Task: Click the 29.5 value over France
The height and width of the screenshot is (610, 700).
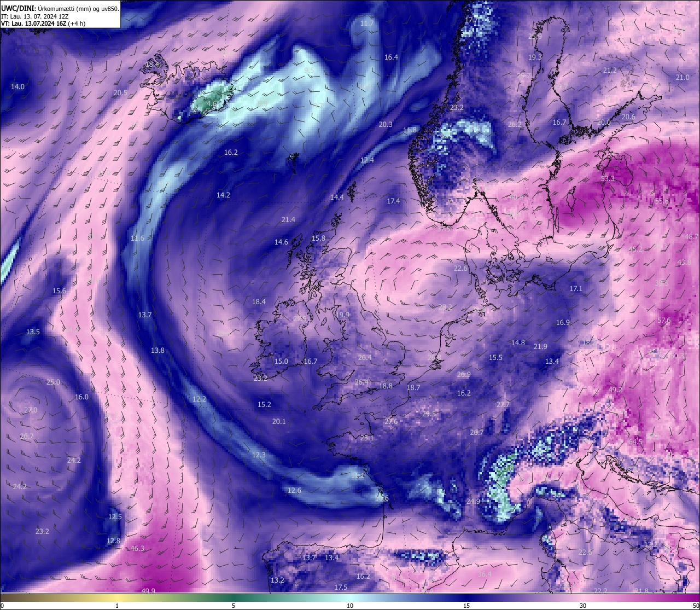Action: pyautogui.click(x=429, y=414)
